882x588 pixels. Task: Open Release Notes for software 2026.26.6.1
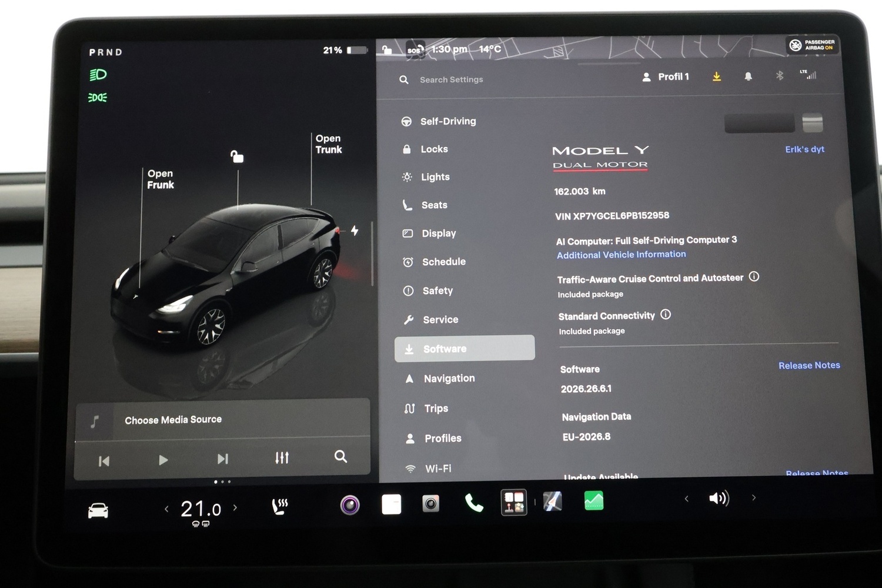[x=809, y=365]
